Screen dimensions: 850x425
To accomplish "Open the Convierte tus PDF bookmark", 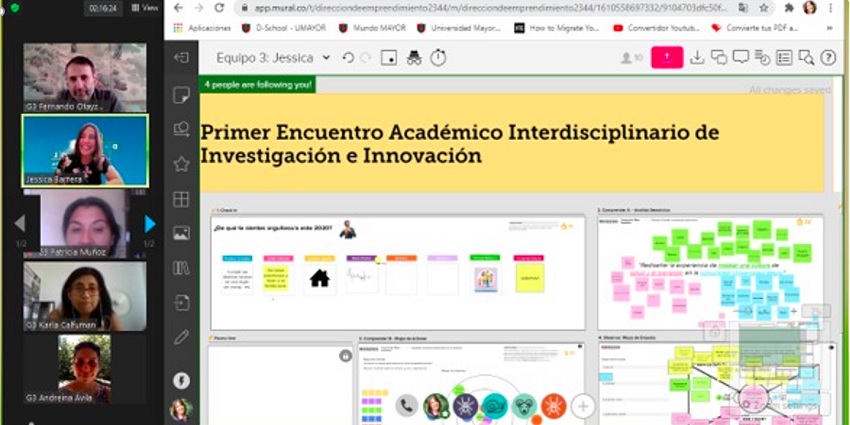I will [x=755, y=28].
